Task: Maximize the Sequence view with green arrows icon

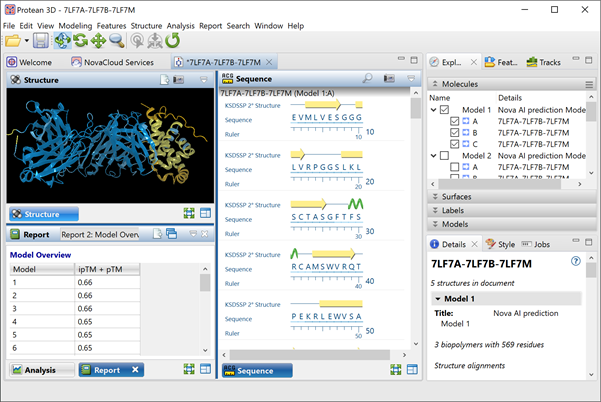Action: coord(396,369)
